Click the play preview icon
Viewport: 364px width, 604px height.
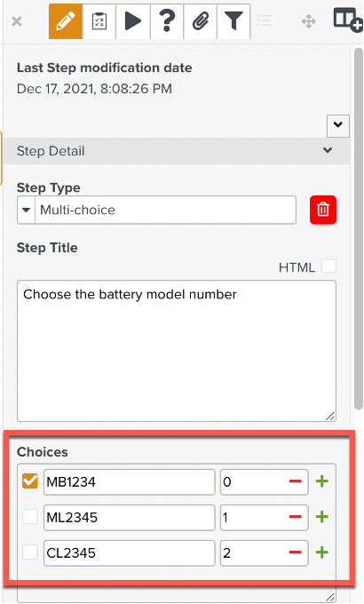(x=133, y=21)
